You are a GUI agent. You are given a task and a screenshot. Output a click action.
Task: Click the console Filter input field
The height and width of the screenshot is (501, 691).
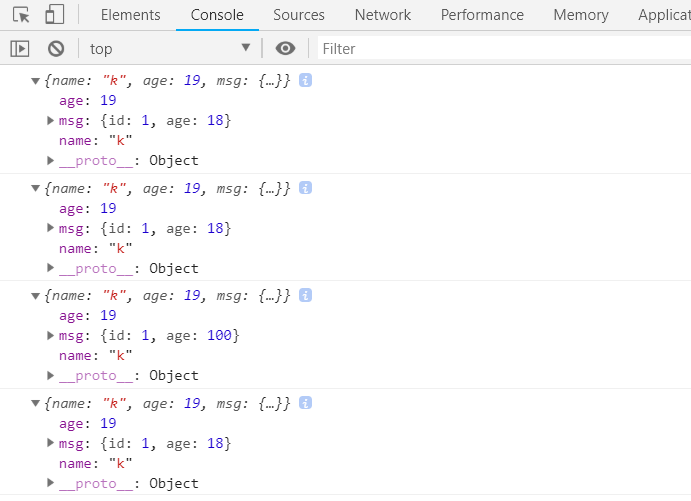500,48
